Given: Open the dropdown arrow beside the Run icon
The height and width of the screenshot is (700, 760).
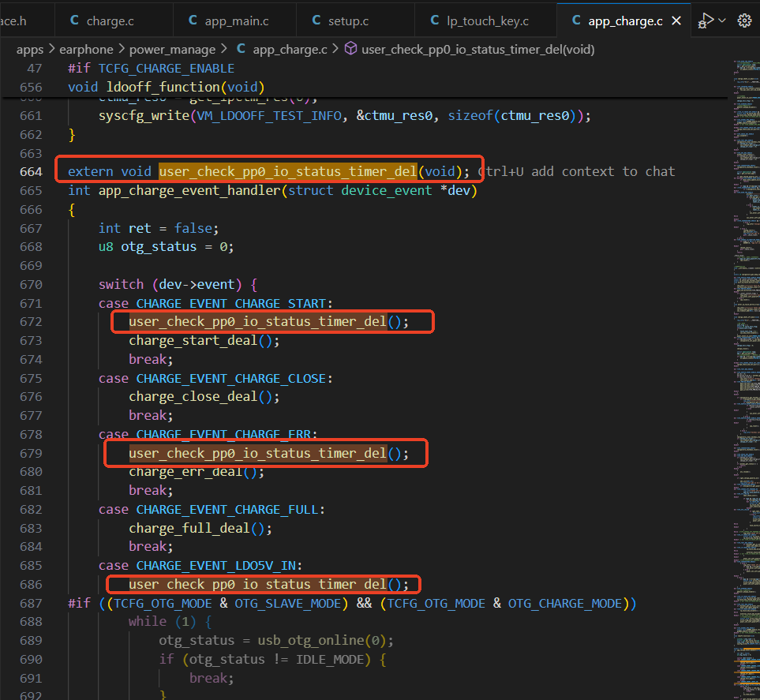Looking at the screenshot, I should [722, 21].
